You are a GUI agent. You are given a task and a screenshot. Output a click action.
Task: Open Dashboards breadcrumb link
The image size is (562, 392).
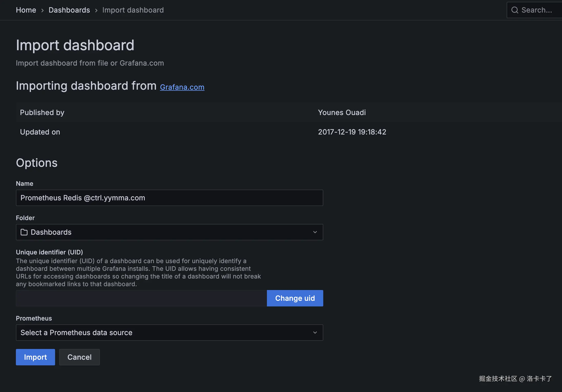point(69,10)
